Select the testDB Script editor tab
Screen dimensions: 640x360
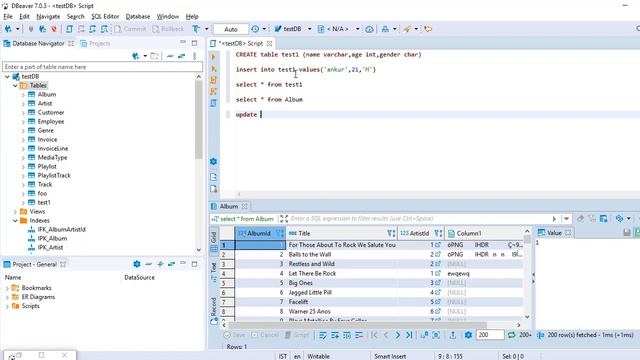pyautogui.click(x=241, y=43)
